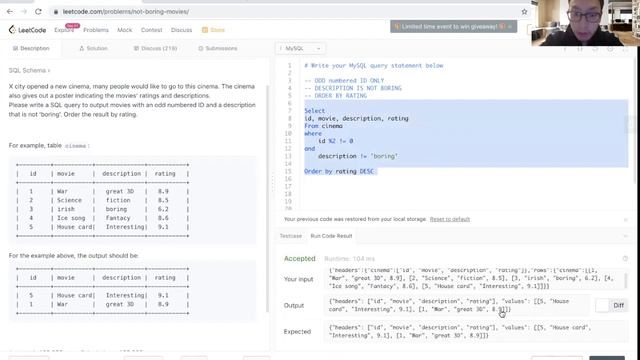The width and height of the screenshot is (640, 360).
Task: Click the dark submit button at bottom right
Action: (x=607, y=358)
